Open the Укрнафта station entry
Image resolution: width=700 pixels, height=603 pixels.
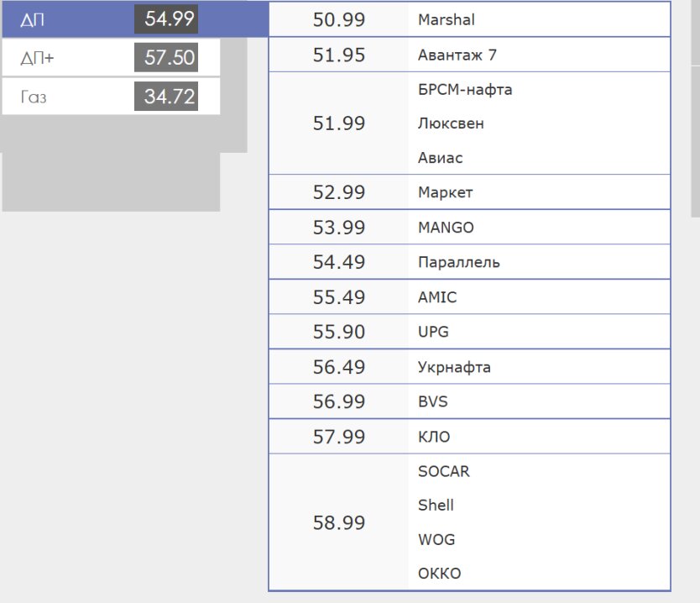[454, 367]
